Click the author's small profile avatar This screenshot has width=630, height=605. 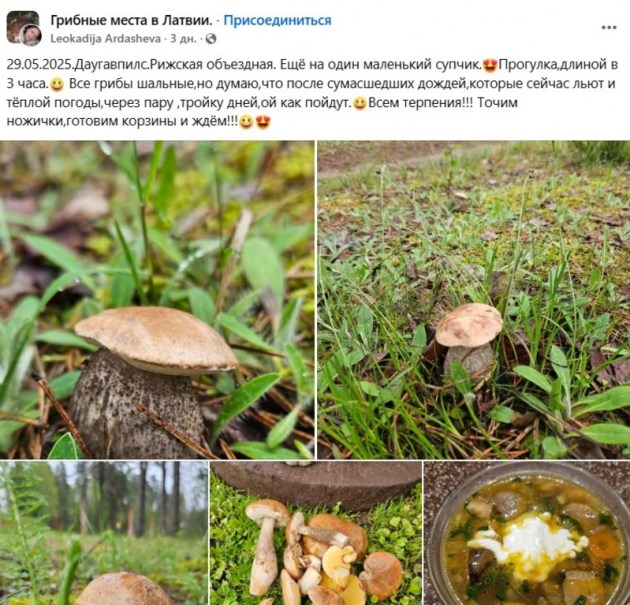coord(31,35)
